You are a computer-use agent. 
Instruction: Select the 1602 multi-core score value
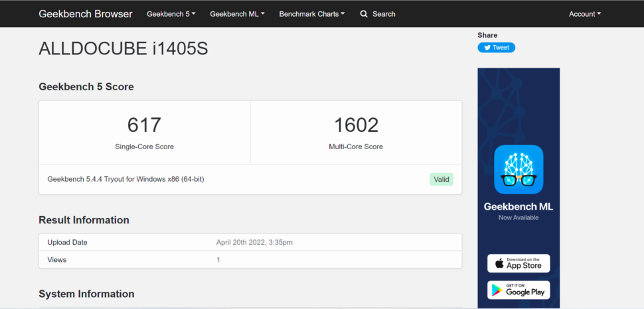coord(356,125)
